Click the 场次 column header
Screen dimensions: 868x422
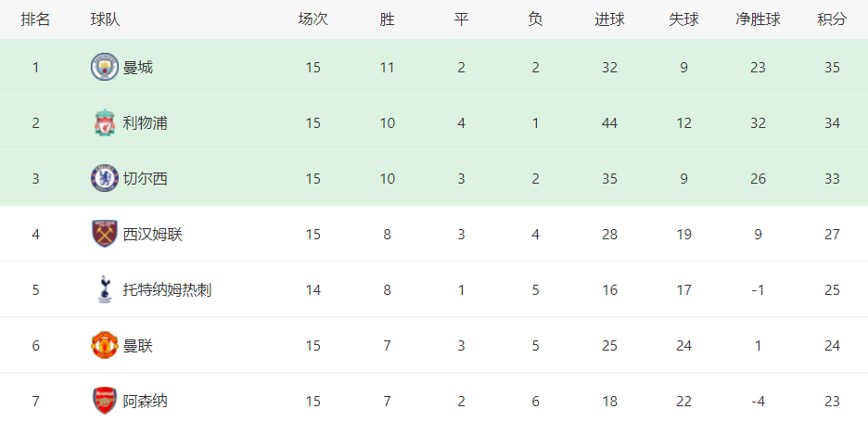[x=313, y=19]
